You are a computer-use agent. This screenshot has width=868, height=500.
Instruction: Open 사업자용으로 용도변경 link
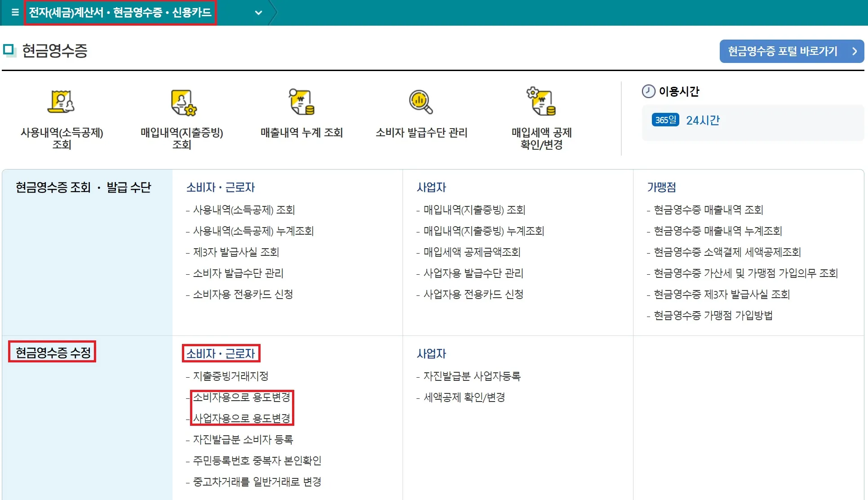(x=241, y=419)
